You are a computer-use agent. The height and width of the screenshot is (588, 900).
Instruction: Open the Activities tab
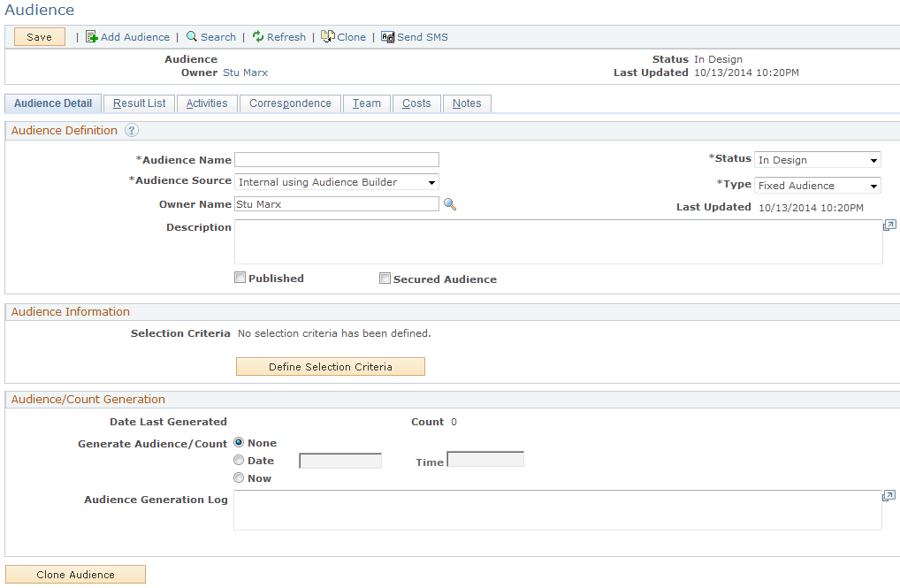click(207, 103)
